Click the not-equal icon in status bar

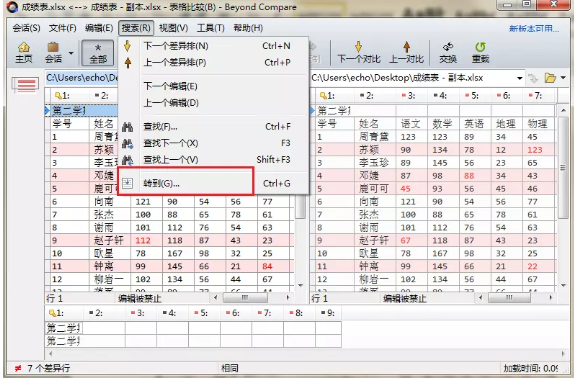[x=17, y=368]
